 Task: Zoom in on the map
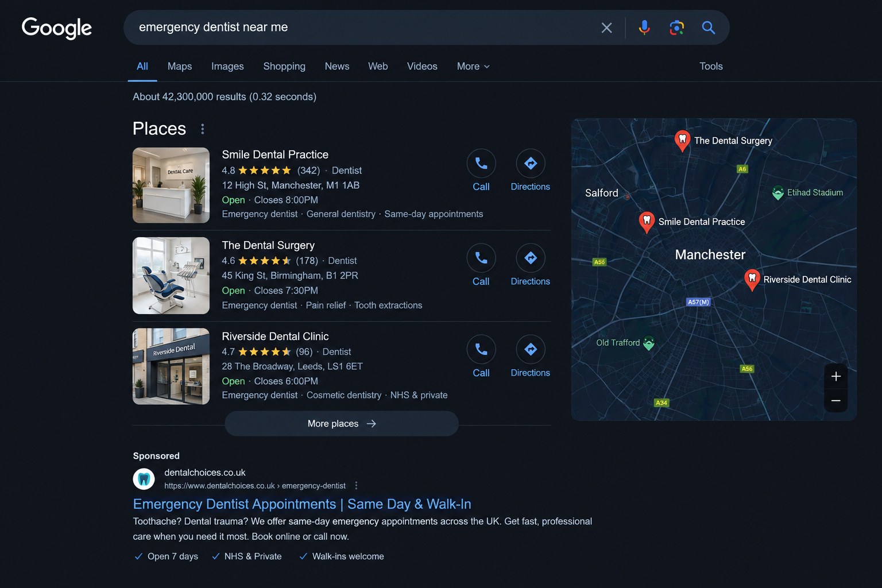(x=836, y=376)
